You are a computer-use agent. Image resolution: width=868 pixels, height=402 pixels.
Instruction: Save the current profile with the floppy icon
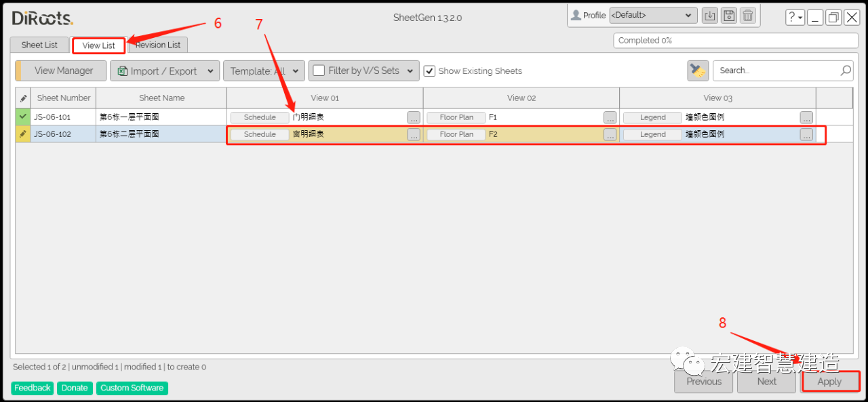pos(729,16)
